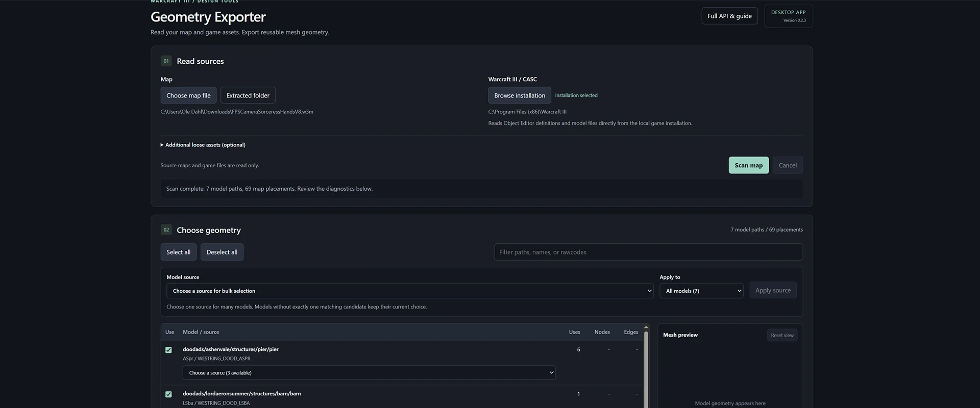Image resolution: width=980 pixels, height=408 pixels.
Task: Click Select all models button
Action: pos(178,252)
